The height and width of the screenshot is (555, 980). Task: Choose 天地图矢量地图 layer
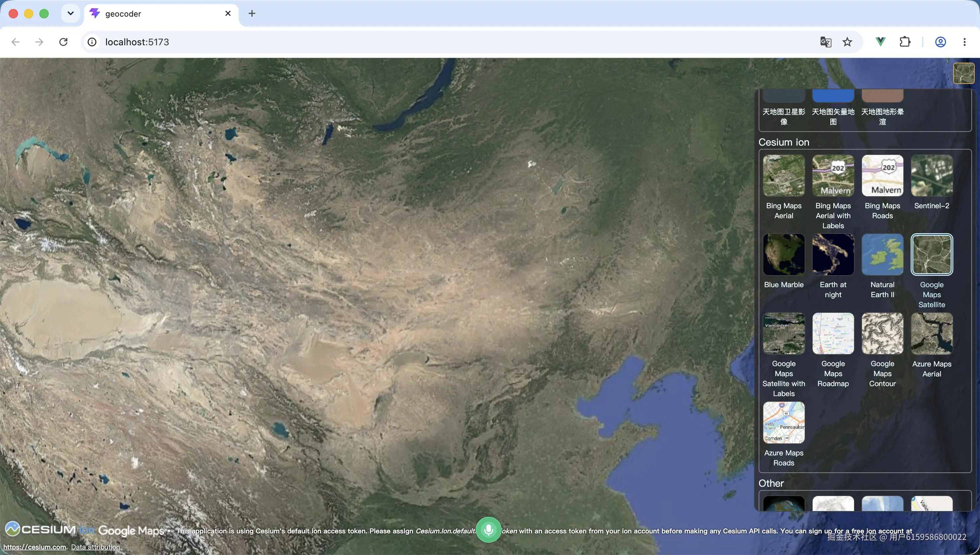point(833,108)
